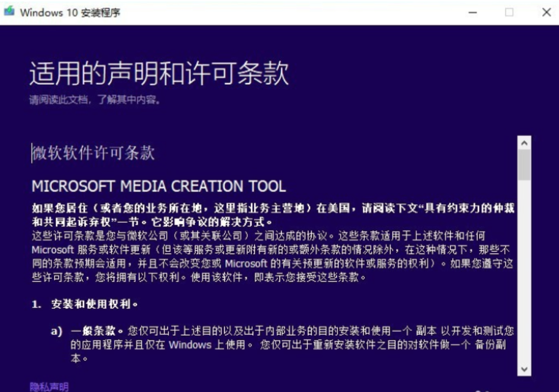Click the Windows 10 setup app icon
559x392 pixels.
[9, 12]
